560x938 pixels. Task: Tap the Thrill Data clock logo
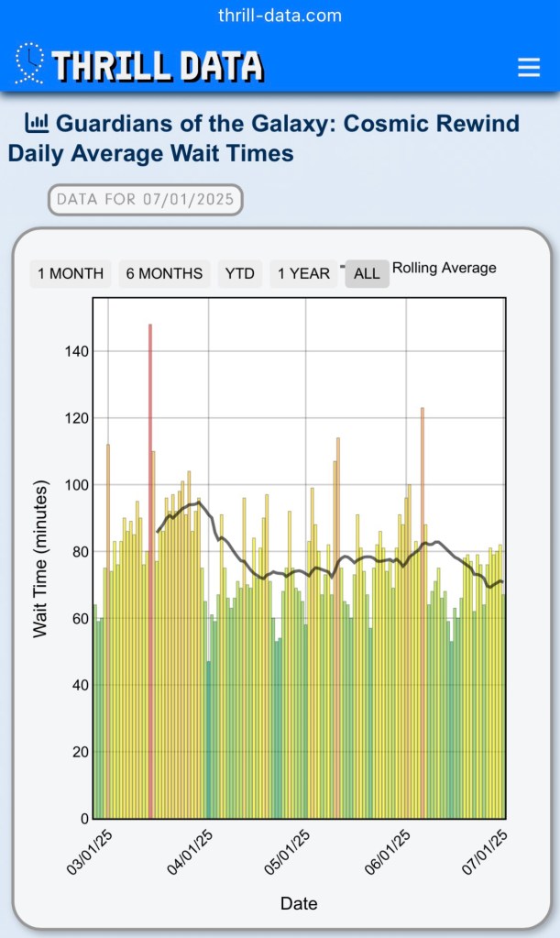[x=29, y=63]
